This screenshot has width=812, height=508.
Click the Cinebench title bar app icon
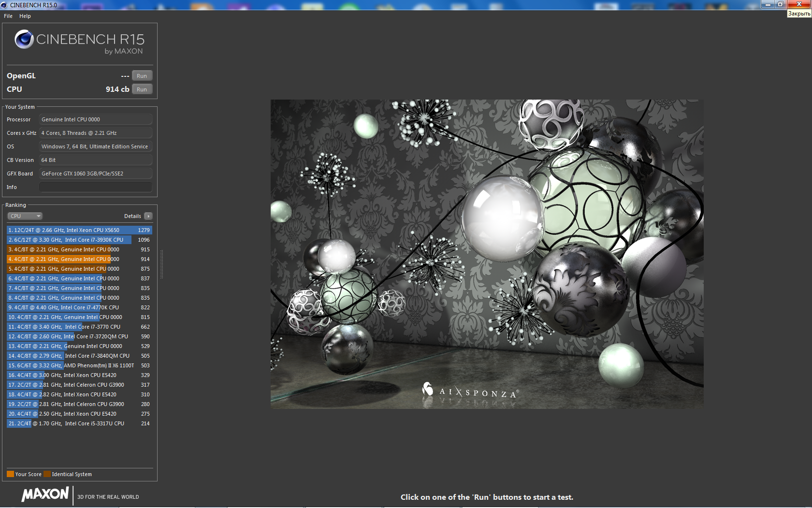(4, 5)
